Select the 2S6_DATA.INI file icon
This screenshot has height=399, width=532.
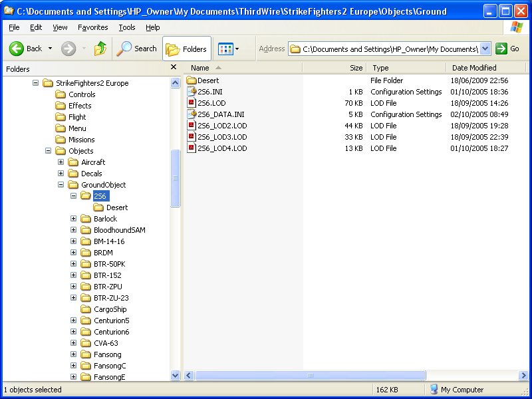[x=192, y=114]
